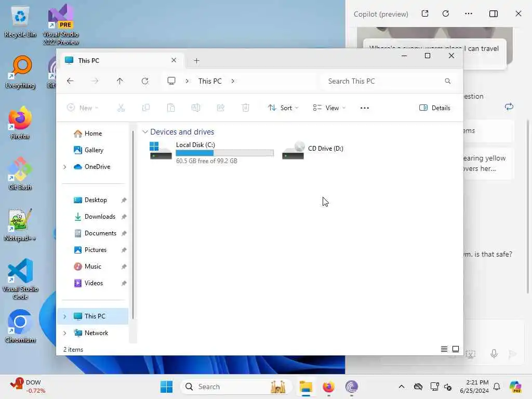Screen dimensions: 532x399
Task: Expand Network tree node chevron
Action: pos(65,333)
